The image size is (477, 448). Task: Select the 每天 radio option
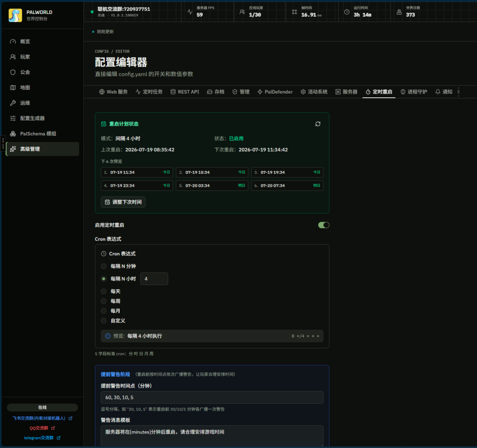(104, 292)
